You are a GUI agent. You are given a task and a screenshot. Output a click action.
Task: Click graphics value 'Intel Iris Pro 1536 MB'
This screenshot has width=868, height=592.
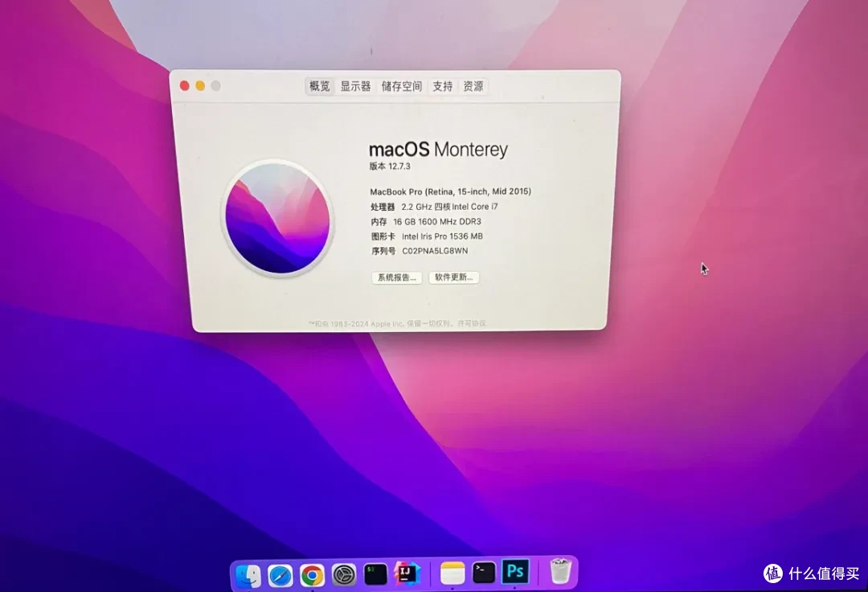click(x=442, y=236)
